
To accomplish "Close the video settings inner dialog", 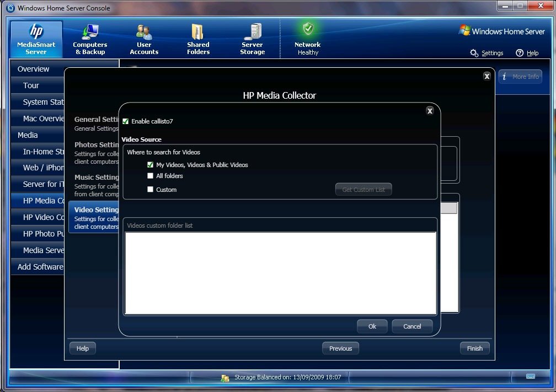I will coord(430,111).
